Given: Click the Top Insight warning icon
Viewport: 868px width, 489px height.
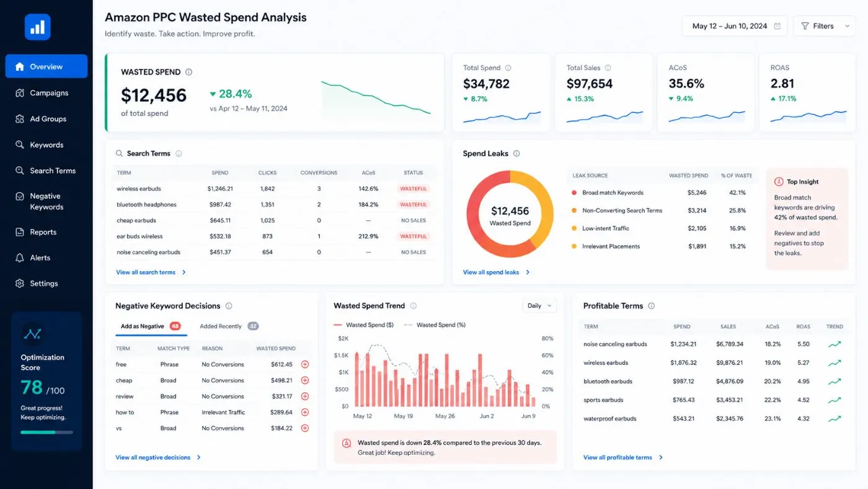Looking at the screenshot, I should [x=779, y=182].
